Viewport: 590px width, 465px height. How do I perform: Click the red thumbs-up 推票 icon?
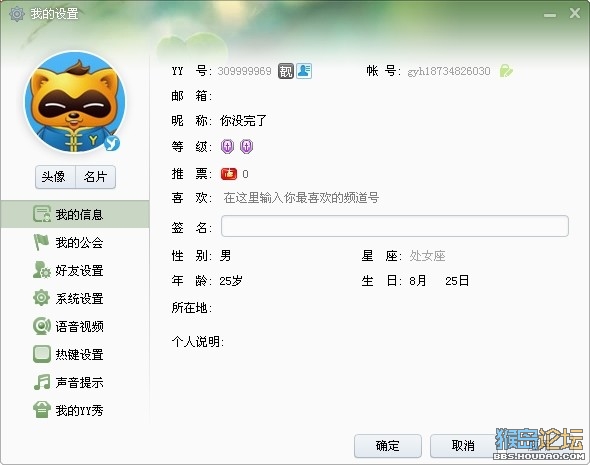(x=229, y=174)
